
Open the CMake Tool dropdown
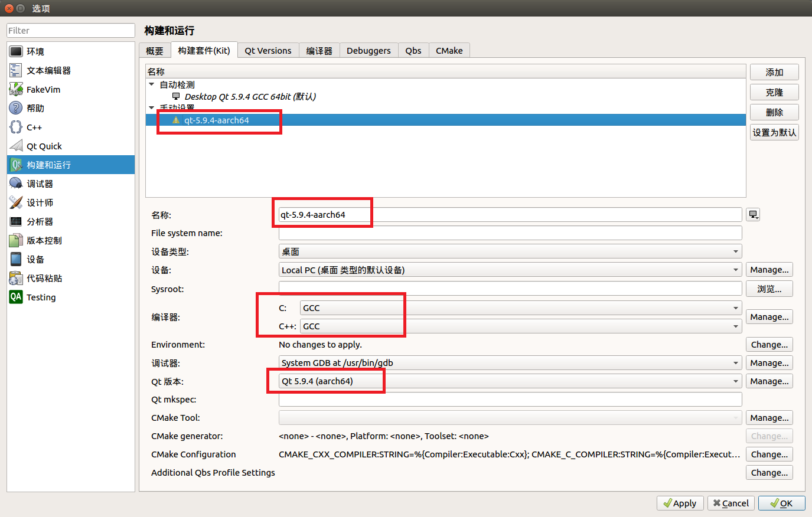[510, 418]
